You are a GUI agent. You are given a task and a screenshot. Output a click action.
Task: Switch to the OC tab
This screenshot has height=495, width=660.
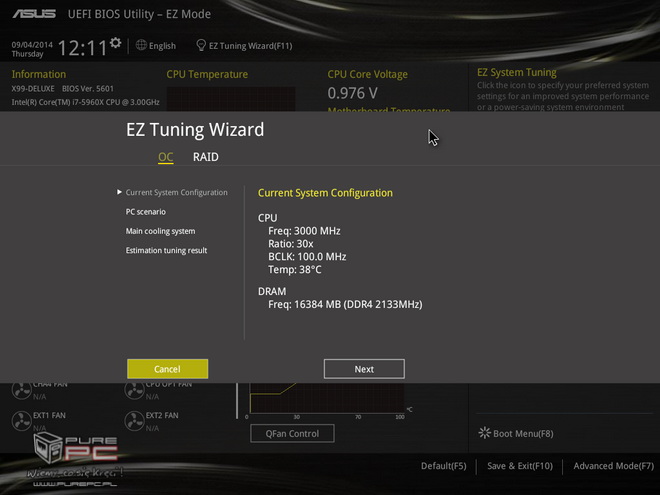(165, 157)
